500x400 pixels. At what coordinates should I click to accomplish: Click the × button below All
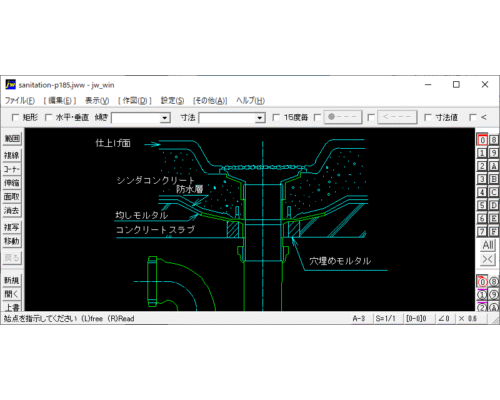coord(488,259)
